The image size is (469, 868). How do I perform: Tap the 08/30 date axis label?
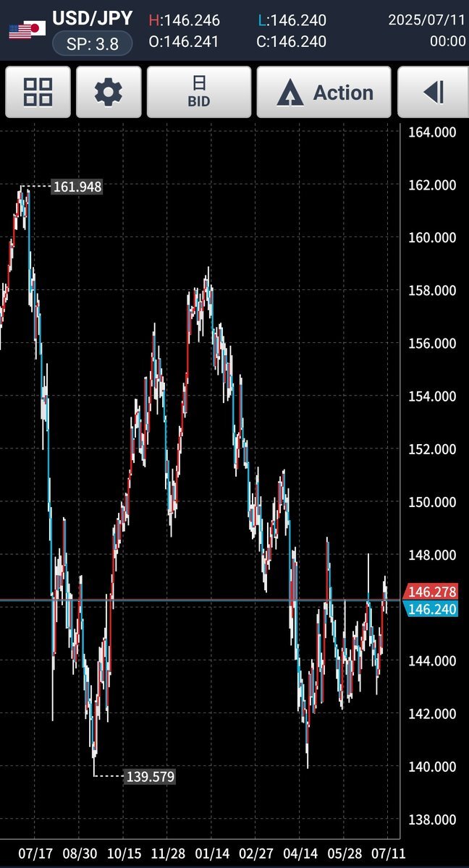80,853
